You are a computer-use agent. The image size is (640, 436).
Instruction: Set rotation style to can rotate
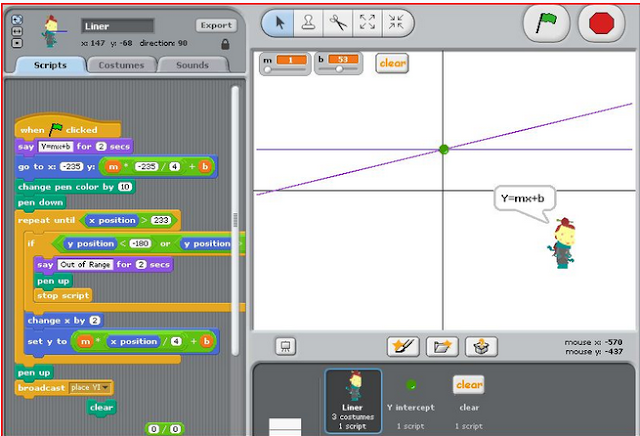coord(17,20)
